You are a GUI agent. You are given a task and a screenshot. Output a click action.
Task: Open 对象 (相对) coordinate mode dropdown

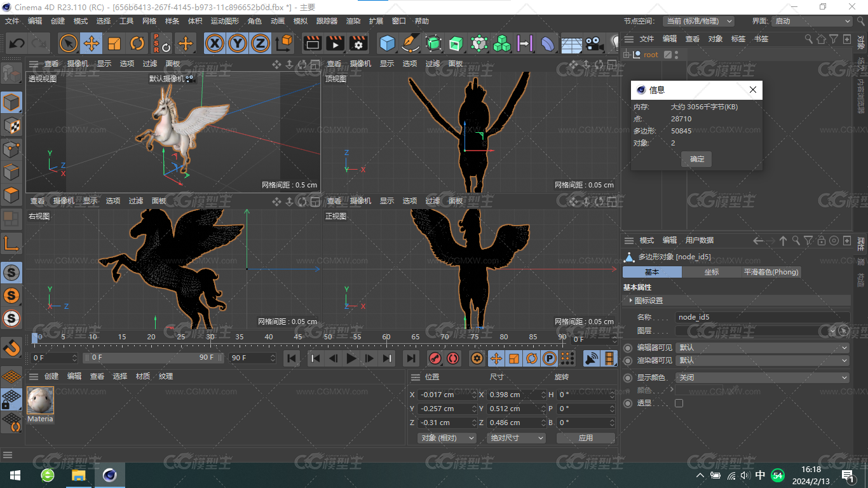pyautogui.click(x=447, y=438)
